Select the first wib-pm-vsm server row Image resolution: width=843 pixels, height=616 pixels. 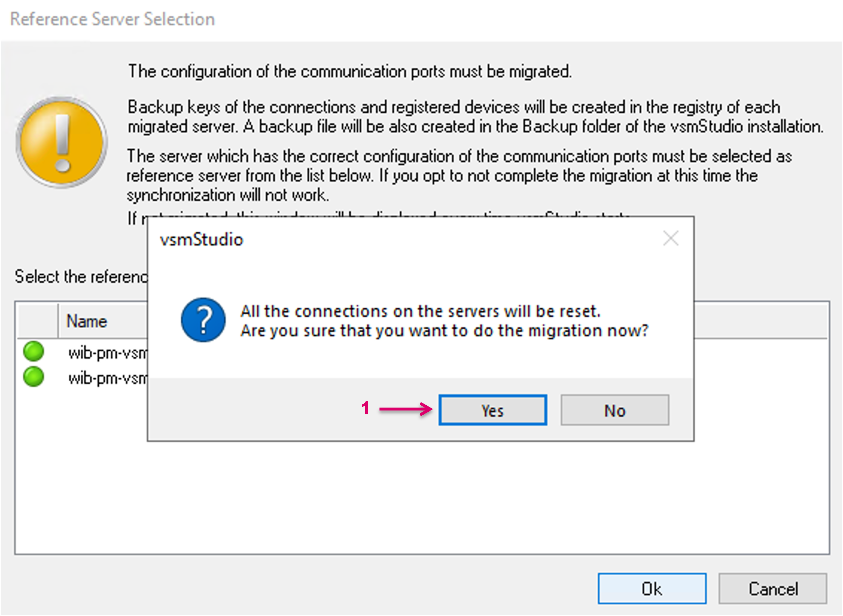coord(108,353)
